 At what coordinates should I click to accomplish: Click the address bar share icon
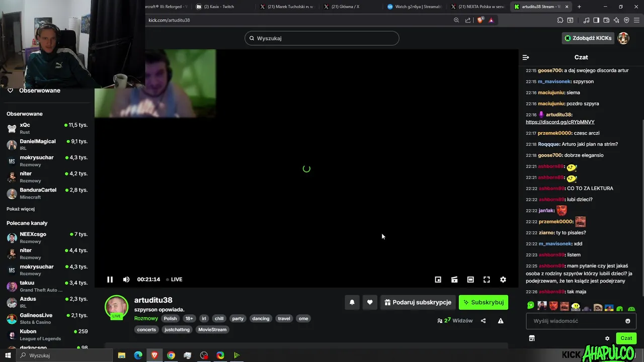coord(468,20)
